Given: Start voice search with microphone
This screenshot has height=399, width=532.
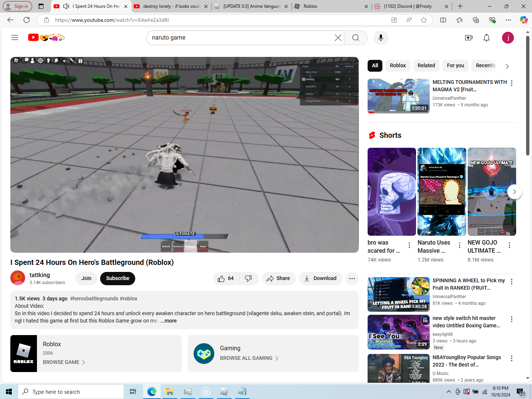Looking at the screenshot, I should click(381, 38).
